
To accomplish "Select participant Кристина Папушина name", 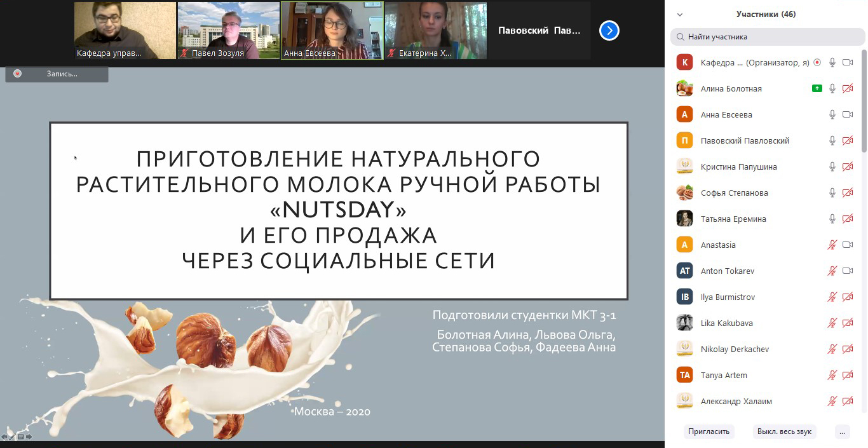I will click(738, 167).
